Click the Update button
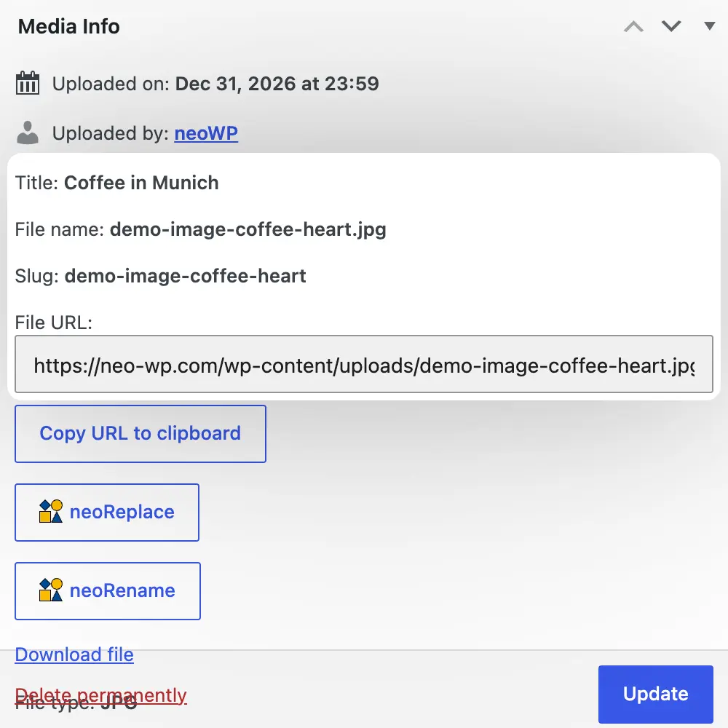This screenshot has height=728, width=728. (x=656, y=694)
